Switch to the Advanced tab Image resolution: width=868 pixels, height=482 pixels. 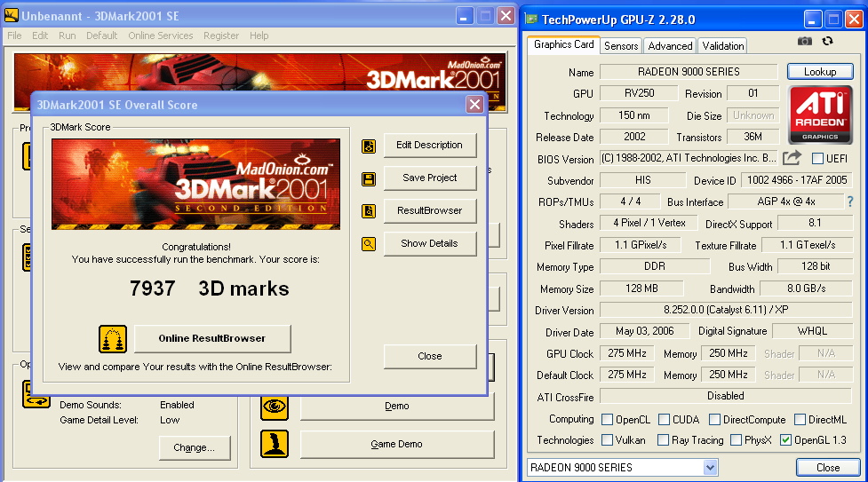pos(670,46)
